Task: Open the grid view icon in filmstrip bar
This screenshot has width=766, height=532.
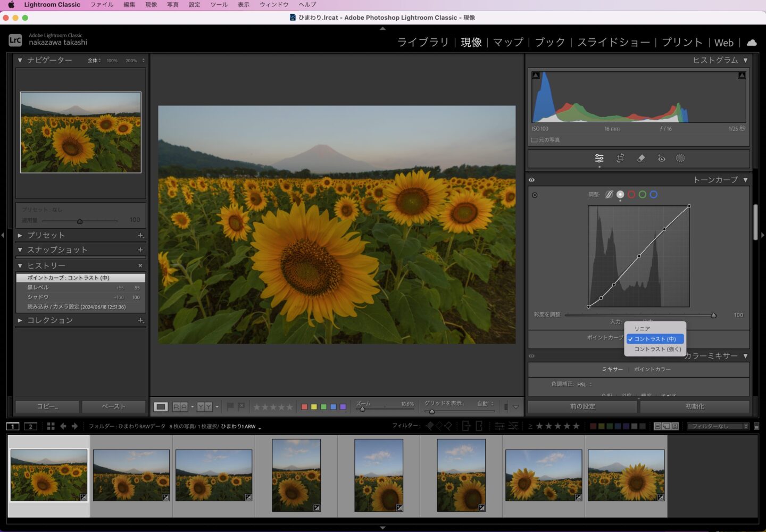Action: pyautogui.click(x=51, y=426)
